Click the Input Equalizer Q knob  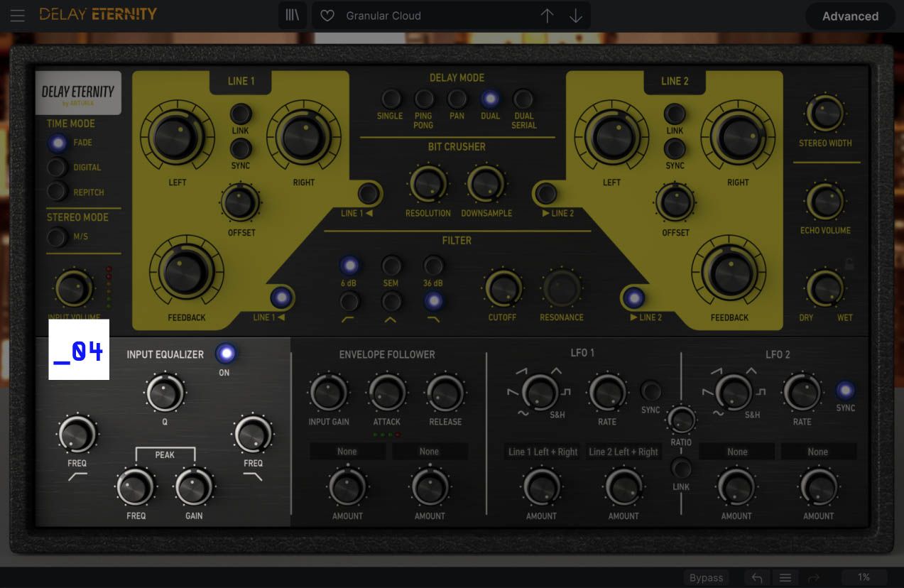click(165, 392)
